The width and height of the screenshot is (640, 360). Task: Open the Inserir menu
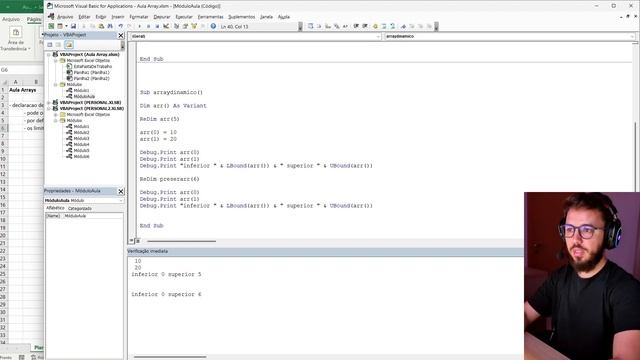click(118, 17)
